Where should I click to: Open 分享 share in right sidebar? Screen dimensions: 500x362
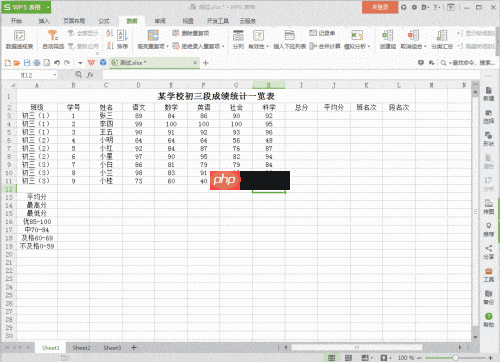488,252
